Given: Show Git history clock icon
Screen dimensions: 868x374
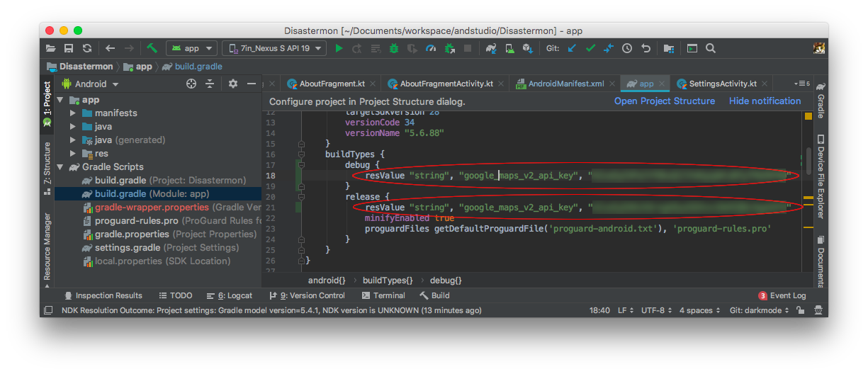Looking at the screenshot, I should tap(627, 48).
